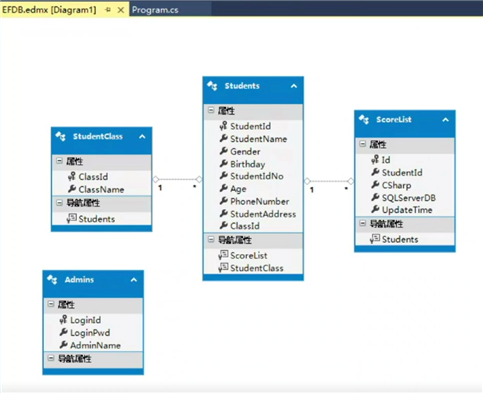The width and height of the screenshot is (483, 393).
Task: Switch to the Program.cs tab
Action: (x=155, y=10)
